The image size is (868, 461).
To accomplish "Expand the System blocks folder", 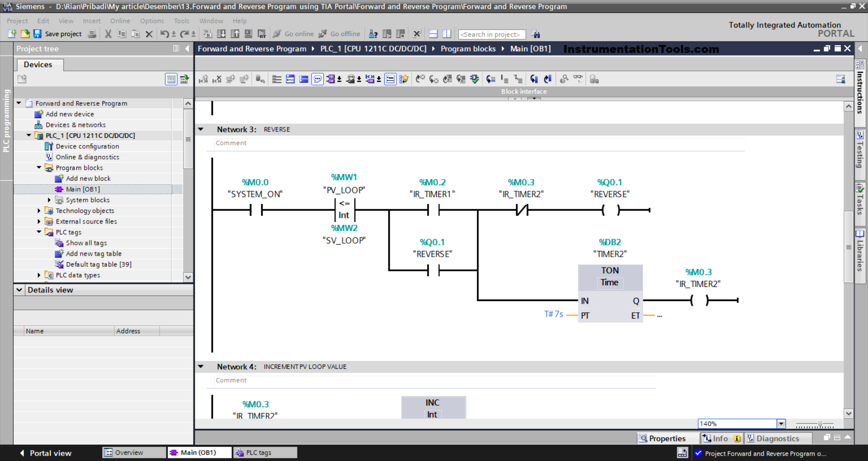I will 49,200.
